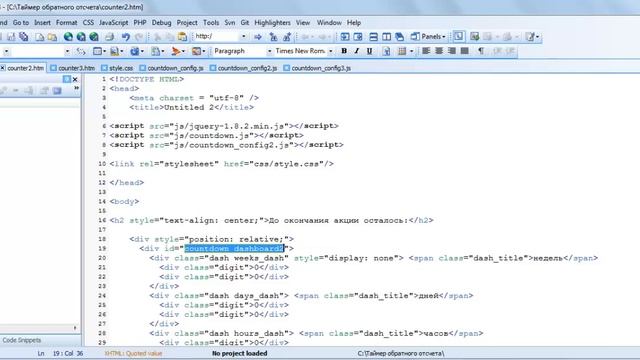The width and height of the screenshot is (640, 360).
Task: Click in the http:/ address field
Action: coord(217,37)
